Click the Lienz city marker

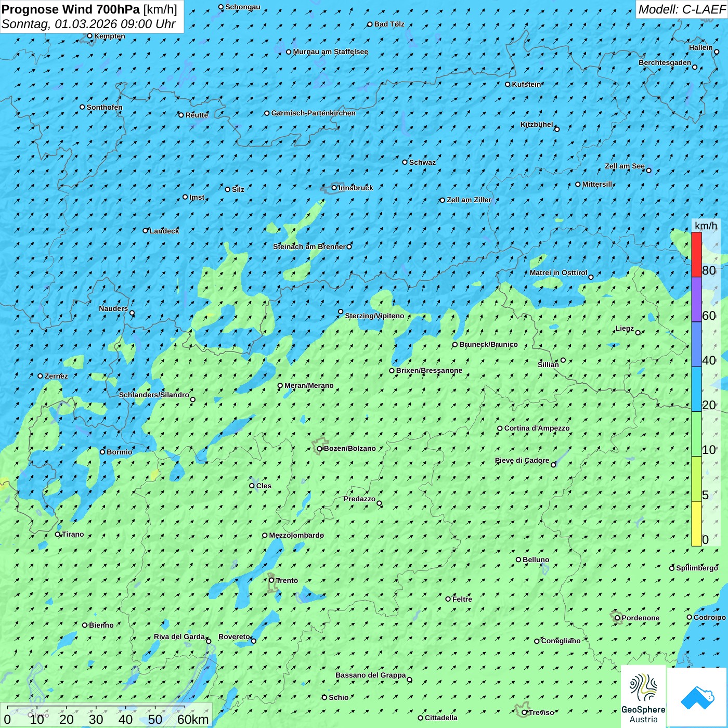tap(638, 332)
